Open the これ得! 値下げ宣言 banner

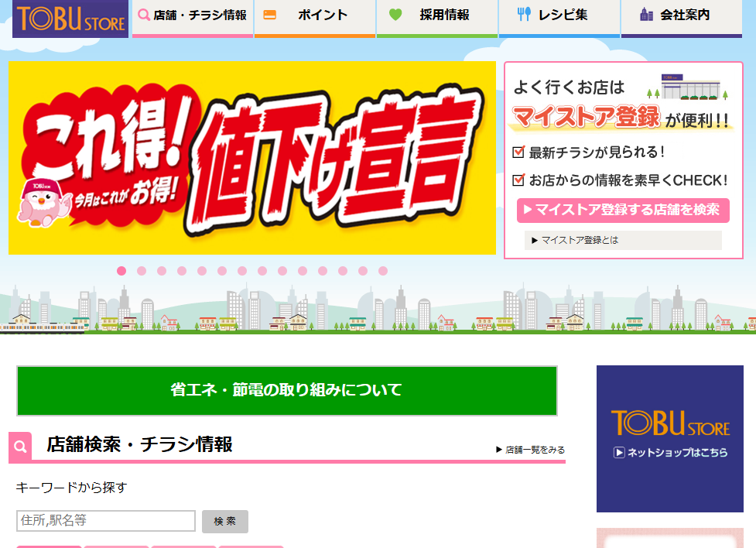pos(252,158)
